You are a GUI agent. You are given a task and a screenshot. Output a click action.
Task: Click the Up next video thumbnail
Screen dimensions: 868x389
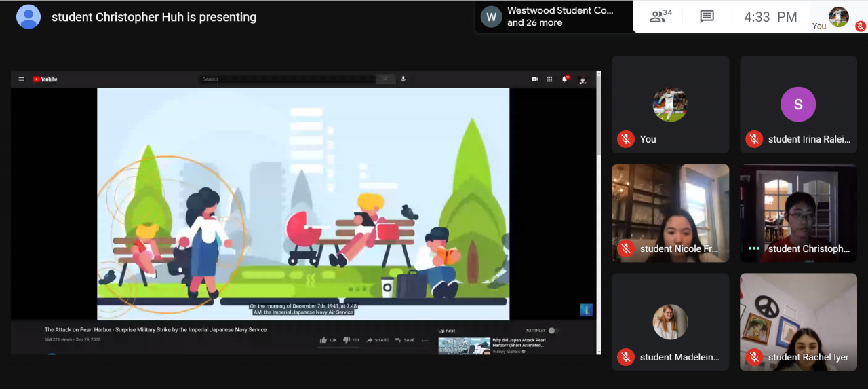[x=464, y=346]
